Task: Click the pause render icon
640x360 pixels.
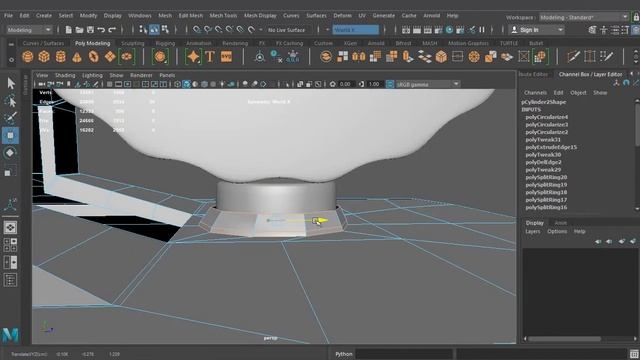Action: pyautogui.click(x=482, y=30)
